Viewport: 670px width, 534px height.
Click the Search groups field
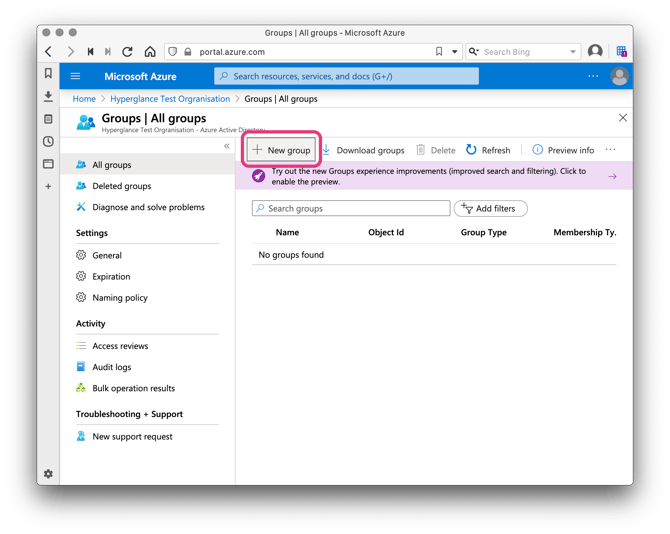click(352, 208)
